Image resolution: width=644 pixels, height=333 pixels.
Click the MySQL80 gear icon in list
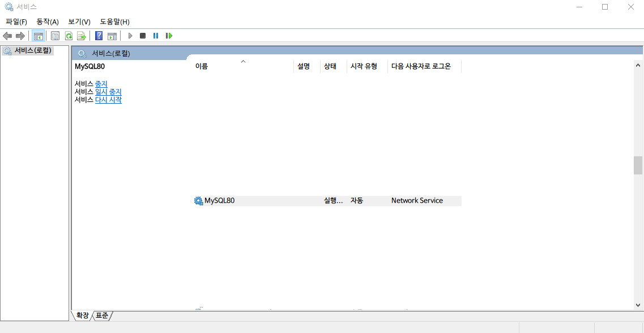pos(199,201)
